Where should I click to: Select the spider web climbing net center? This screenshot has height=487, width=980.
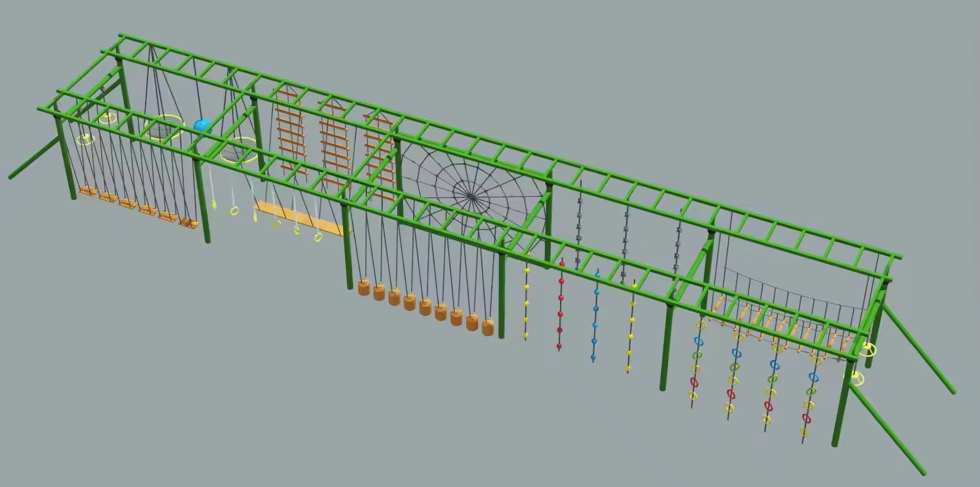[472, 196]
